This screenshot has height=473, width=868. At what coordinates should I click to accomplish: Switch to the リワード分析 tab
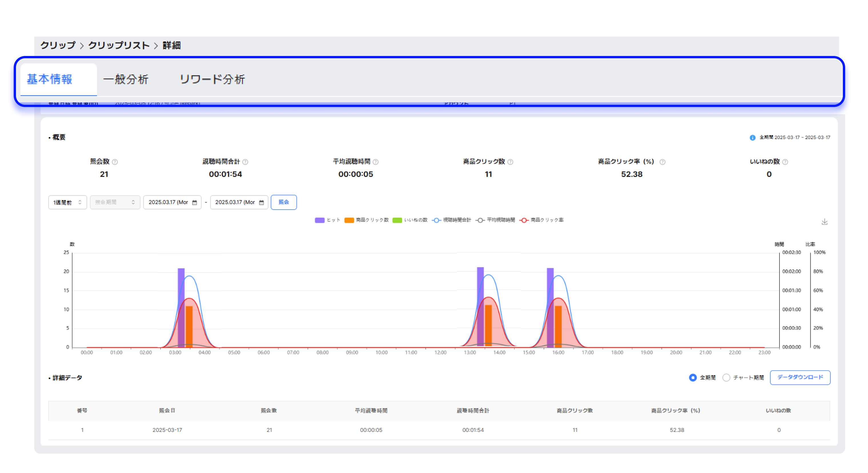click(212, 80)
